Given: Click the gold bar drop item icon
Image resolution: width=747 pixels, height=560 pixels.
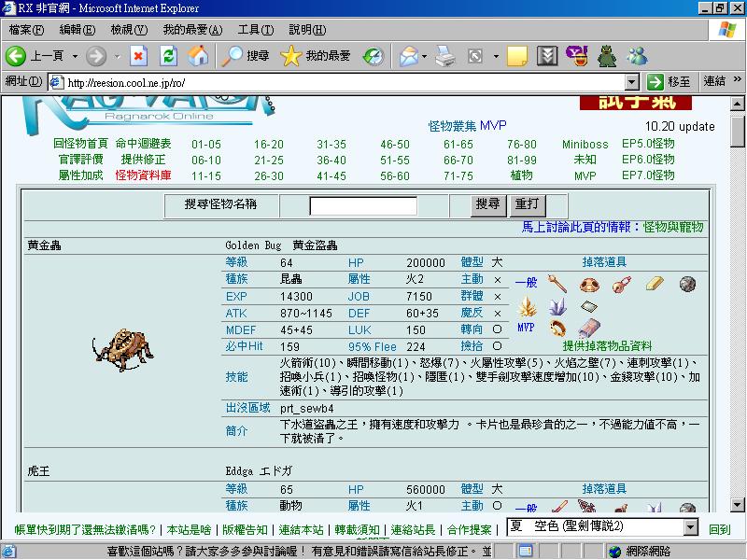Looking at the screenshot, I should [x=655, y=284].
